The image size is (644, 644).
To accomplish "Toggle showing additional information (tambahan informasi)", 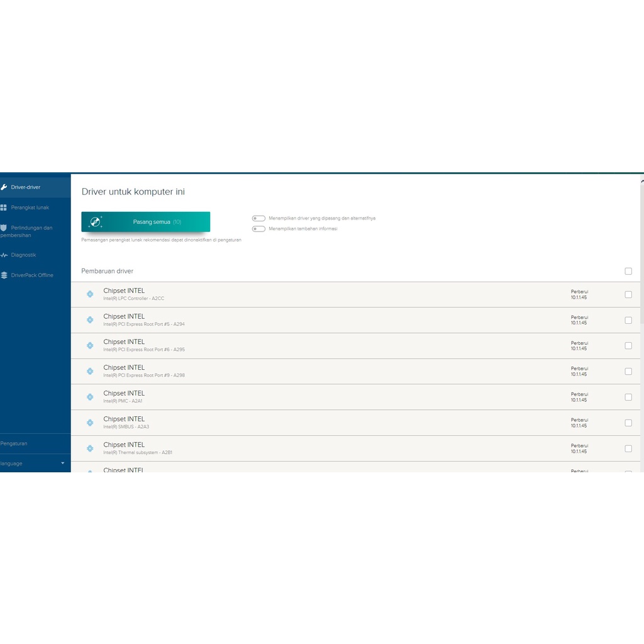I will 258,229.
